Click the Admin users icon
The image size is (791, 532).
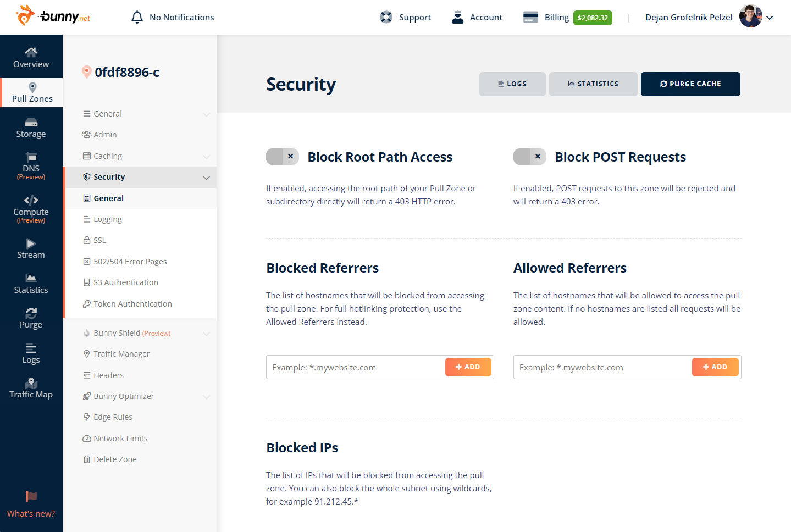86,135
